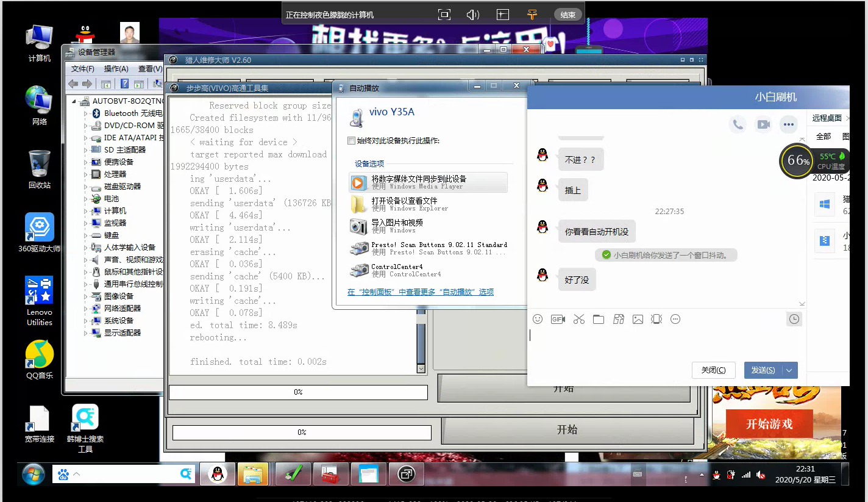This screenshot has width=868, height=502.
Task: Click the chat history scroll-up arrow
Action: click(x=802, y=139)
